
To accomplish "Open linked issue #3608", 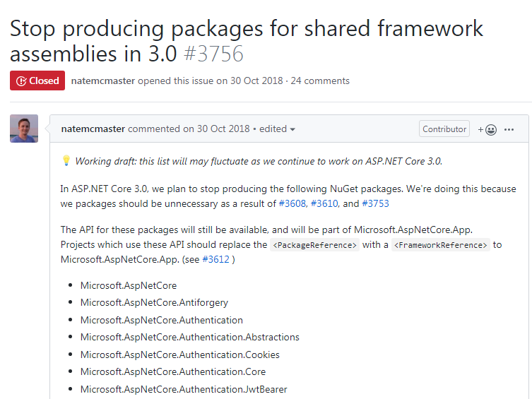I will pos(292,203).
